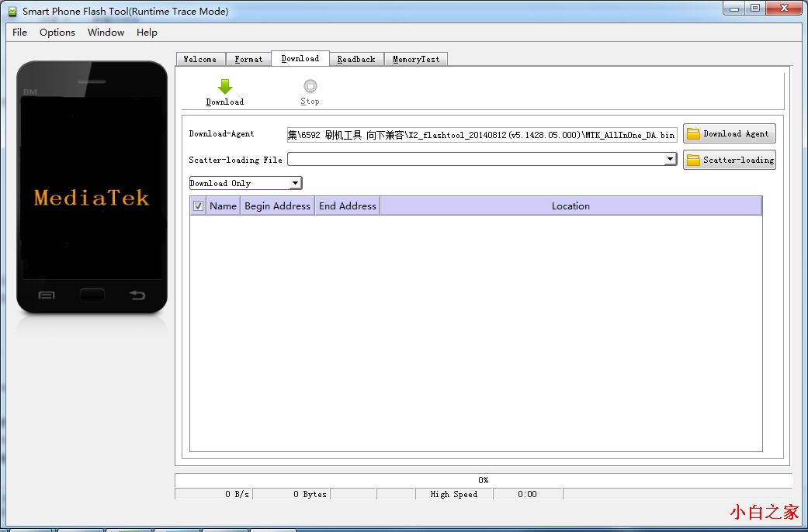The width and height of the screenshot is (808, 532).
Task: Close the Flash Tool window
Action: 785,9
